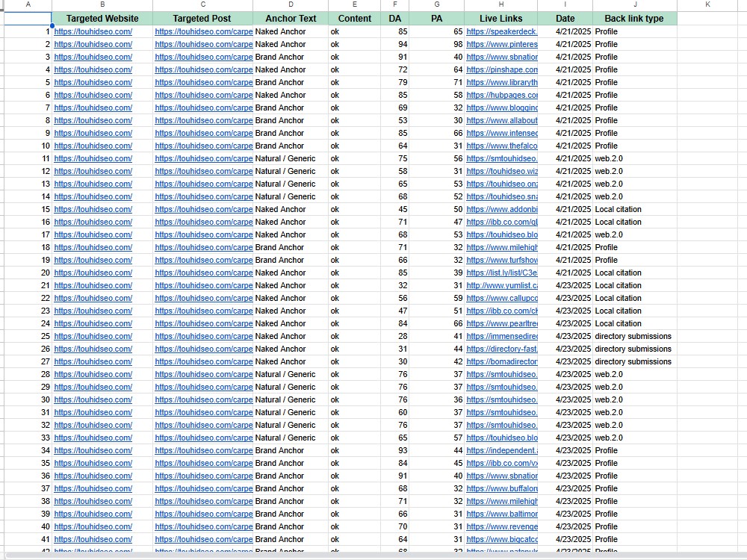Screen dimensions: 747x560
Task: Open the pearltrees live link in row 24
Action: [x=499, y=323]
